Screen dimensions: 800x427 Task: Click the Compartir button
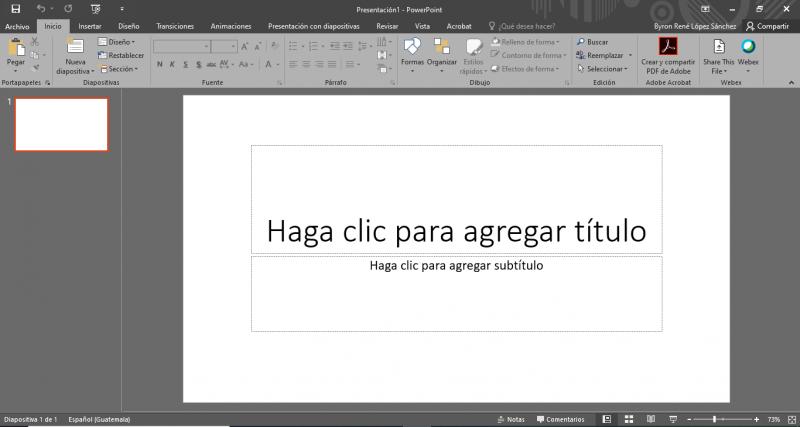pos(767,26)
